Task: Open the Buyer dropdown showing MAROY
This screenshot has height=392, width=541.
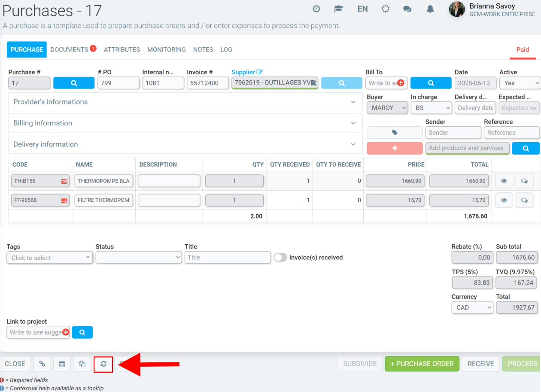Action: pos(387,108)
